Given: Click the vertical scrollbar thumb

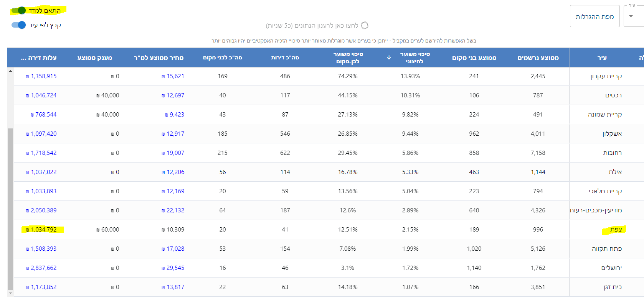Looking at the screenshot, I should [10, 209].
